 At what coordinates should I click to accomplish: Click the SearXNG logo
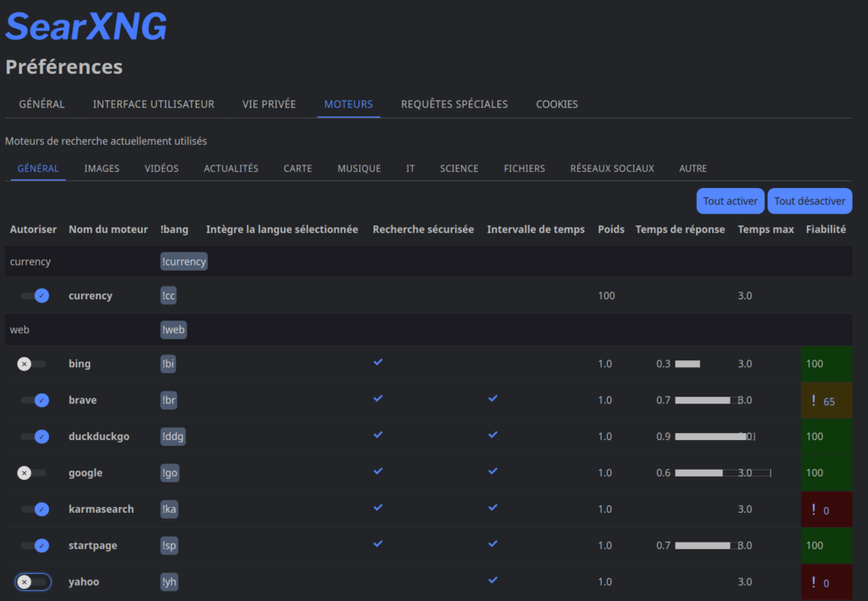pos(86,27)
